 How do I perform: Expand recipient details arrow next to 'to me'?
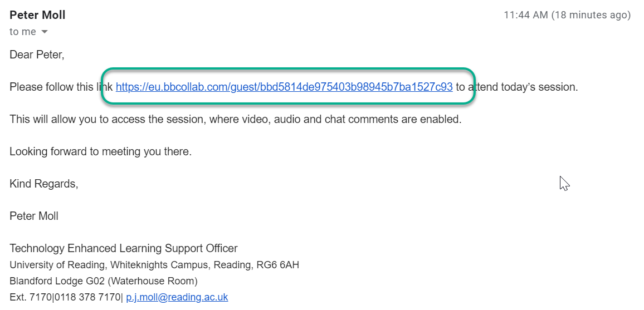pos(45,32)
